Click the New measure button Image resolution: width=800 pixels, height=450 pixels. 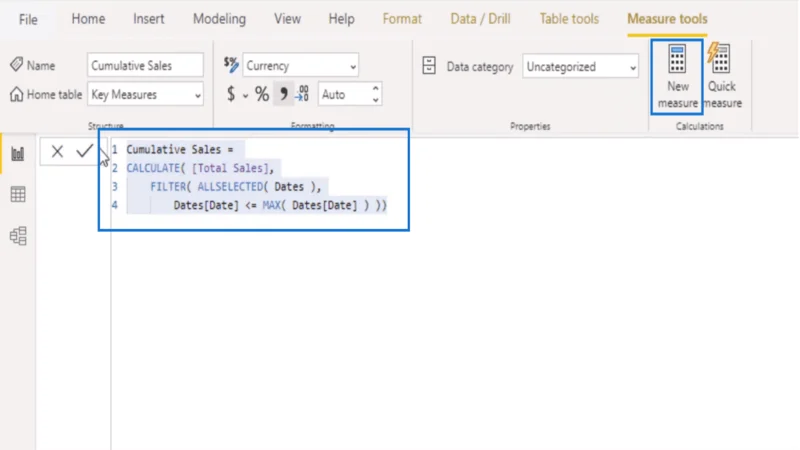coord(677,77)
